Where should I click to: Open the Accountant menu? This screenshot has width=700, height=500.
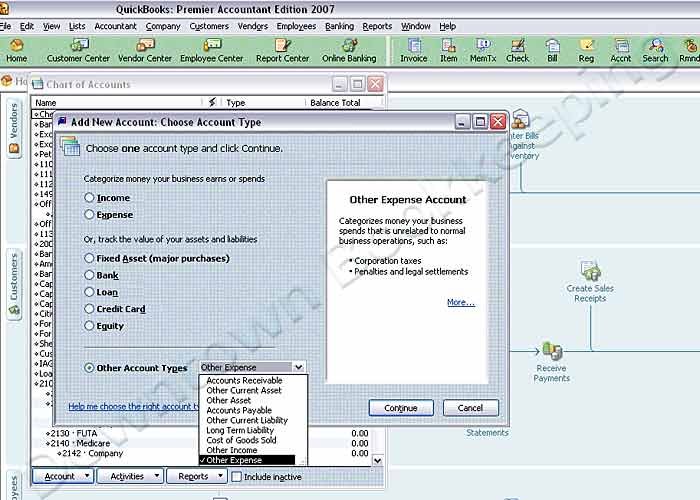coord(115,26)
